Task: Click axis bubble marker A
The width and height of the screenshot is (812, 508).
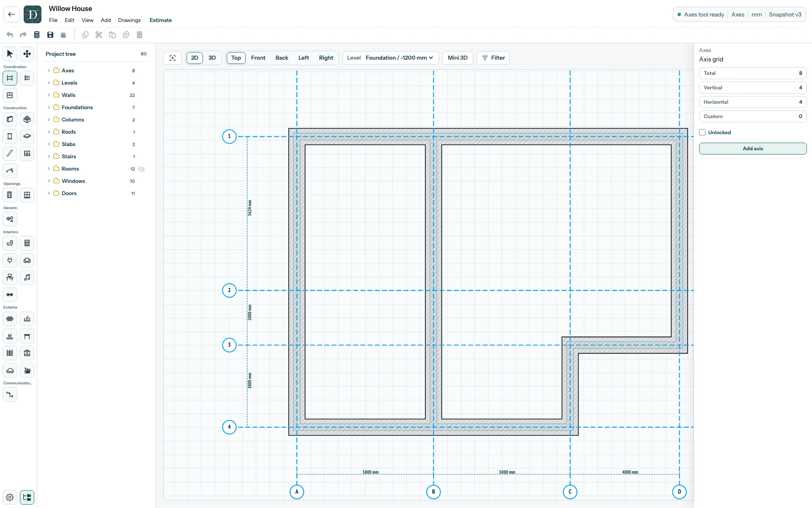Action: pos(297,492)
